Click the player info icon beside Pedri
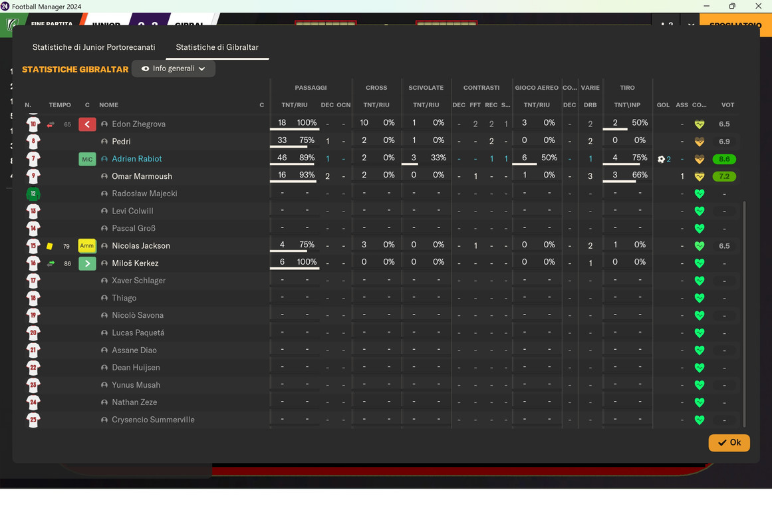 (104, 142)
